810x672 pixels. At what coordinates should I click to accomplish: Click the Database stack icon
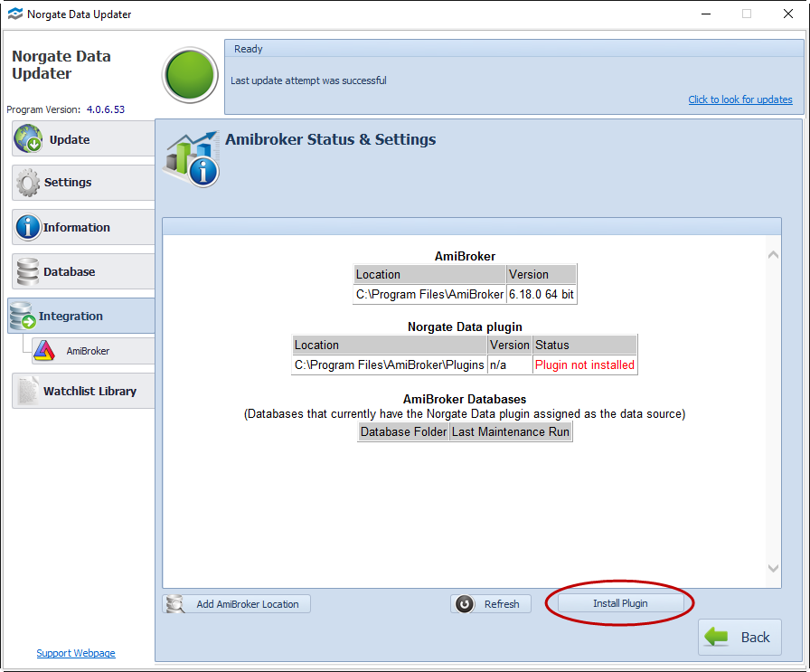coord(28,271)
